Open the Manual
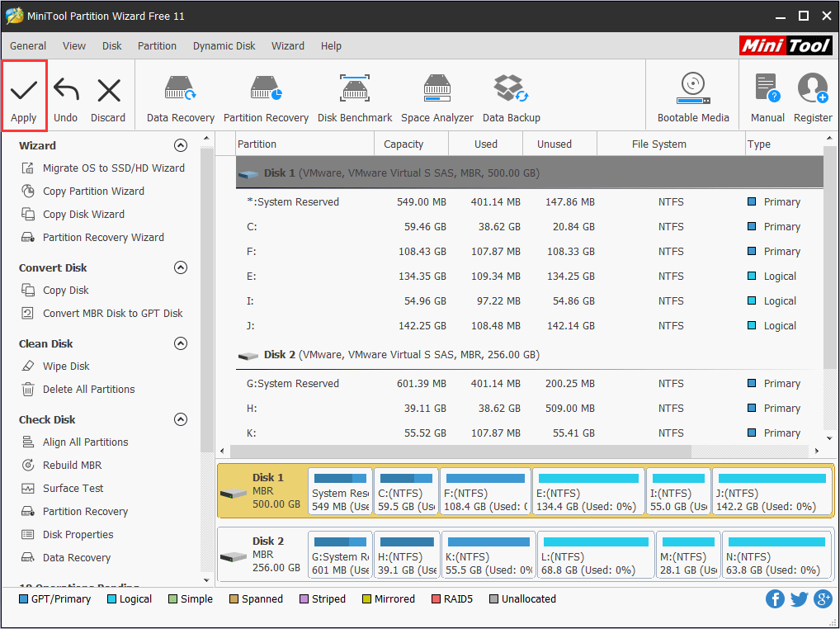 [x=767, y=98]
